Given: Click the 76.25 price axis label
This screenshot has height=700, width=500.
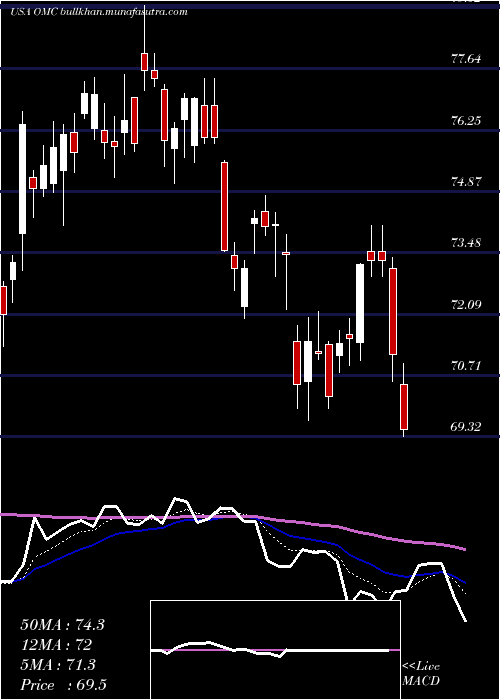Looking at the screenshot, I should pos(467,120).
